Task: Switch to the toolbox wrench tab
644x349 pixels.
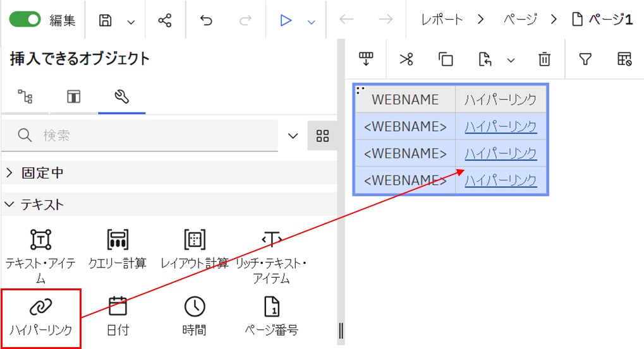Action: (121, 97)
